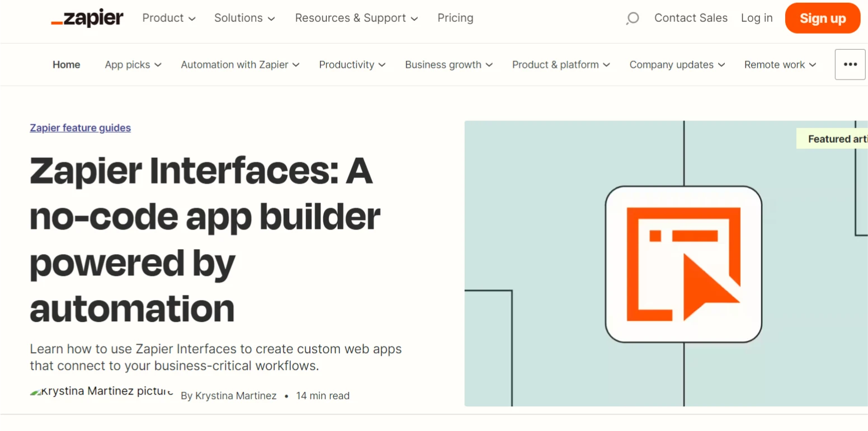The height and width of the screenshot is (431, 868).
Task: Expand the Company updates category
Action: (x=677, y=64)
